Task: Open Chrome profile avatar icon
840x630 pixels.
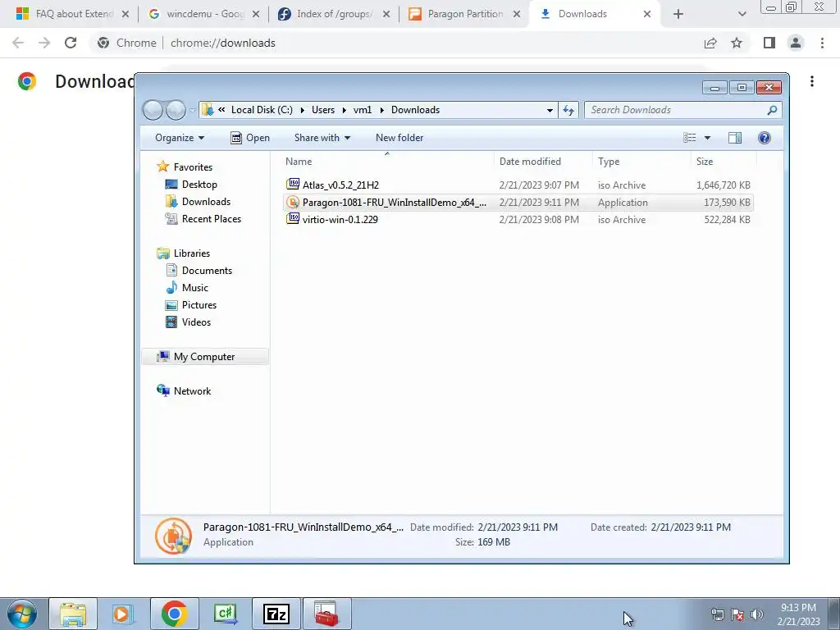Action: pos(796,43)
